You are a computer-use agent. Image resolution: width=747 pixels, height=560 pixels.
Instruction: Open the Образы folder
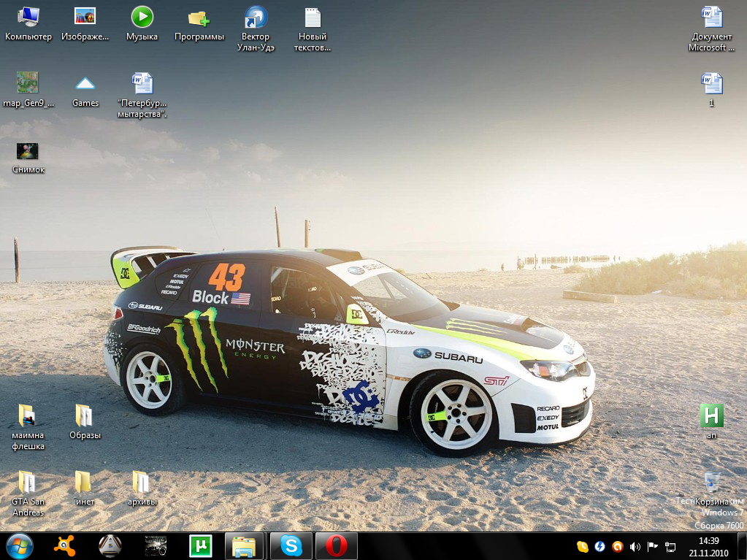click(x=85, y=416)
